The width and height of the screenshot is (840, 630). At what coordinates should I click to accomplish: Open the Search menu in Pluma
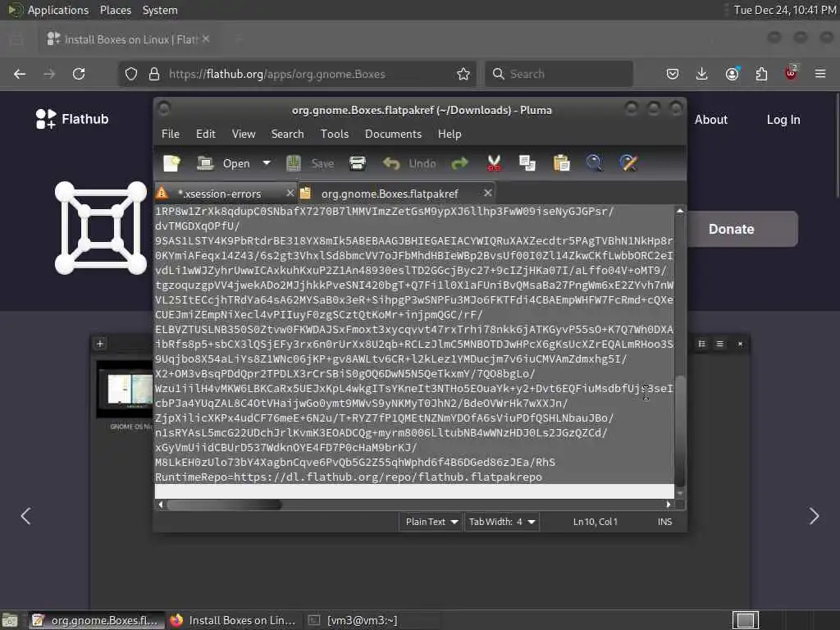(x=287, y=134)
